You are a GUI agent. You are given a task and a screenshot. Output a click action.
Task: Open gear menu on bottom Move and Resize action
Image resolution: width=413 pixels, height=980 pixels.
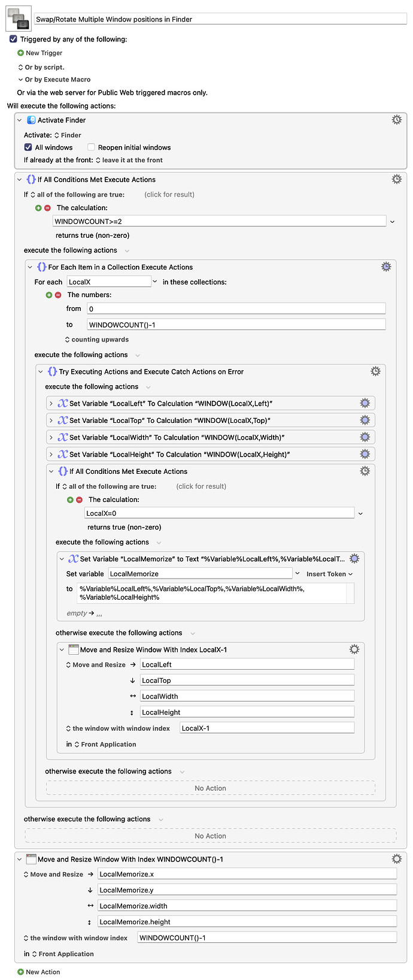397,858
